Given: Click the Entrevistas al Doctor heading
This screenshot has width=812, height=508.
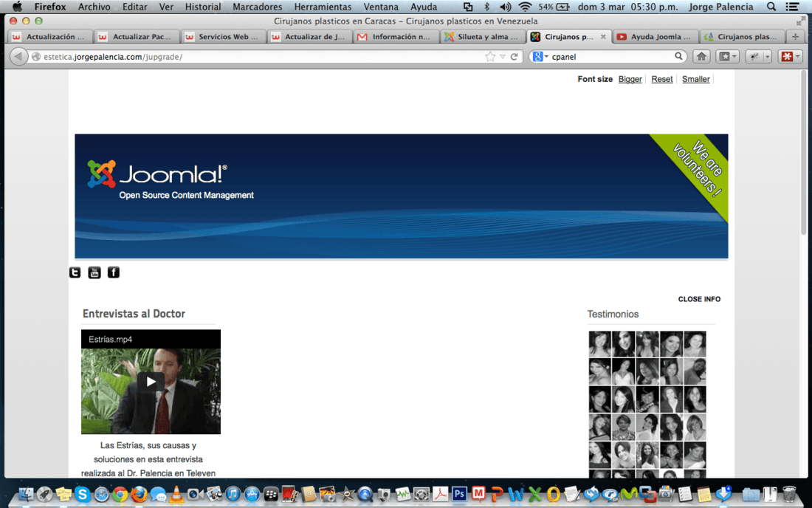Looking at the screenshot, I should (x=134, y=314).
